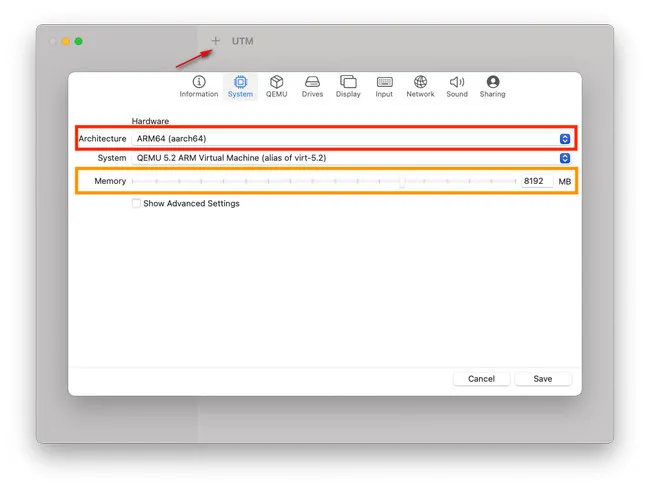
Task: Select the Input keyboard icon
Action: click(384, 82)
